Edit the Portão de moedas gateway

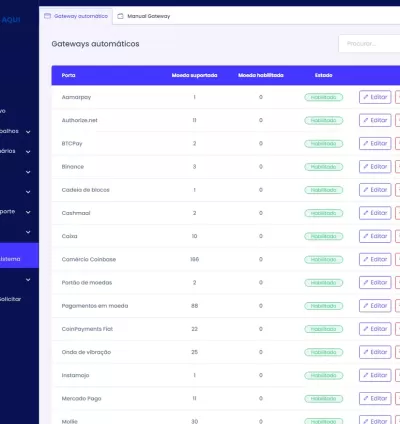(x=375, y=283)
